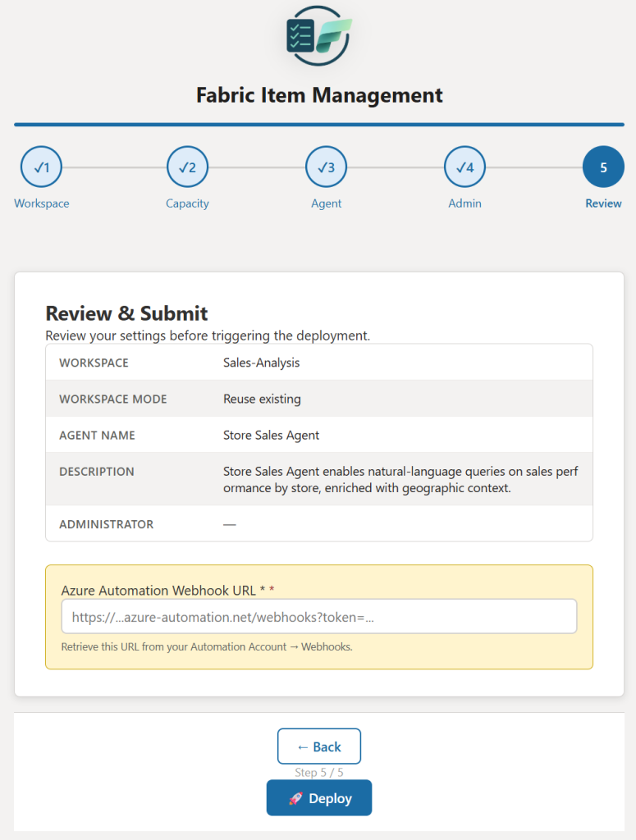The image size is (636, 840).
Task: Click the Review & Submit heading
Action: 126,313
